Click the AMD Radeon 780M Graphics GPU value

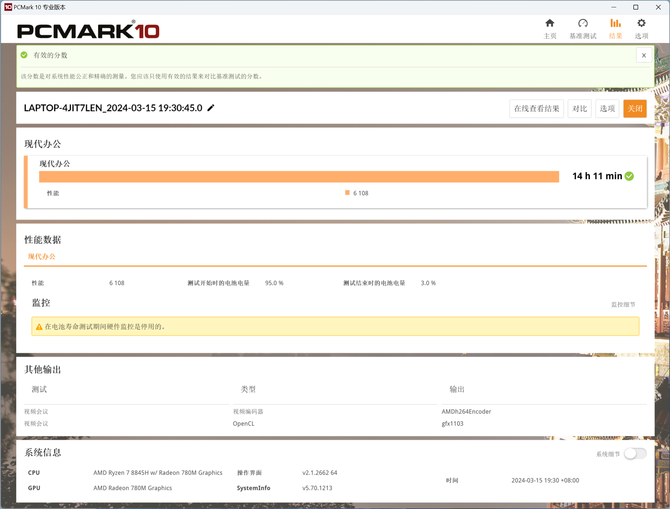click(x=132, y=488)
